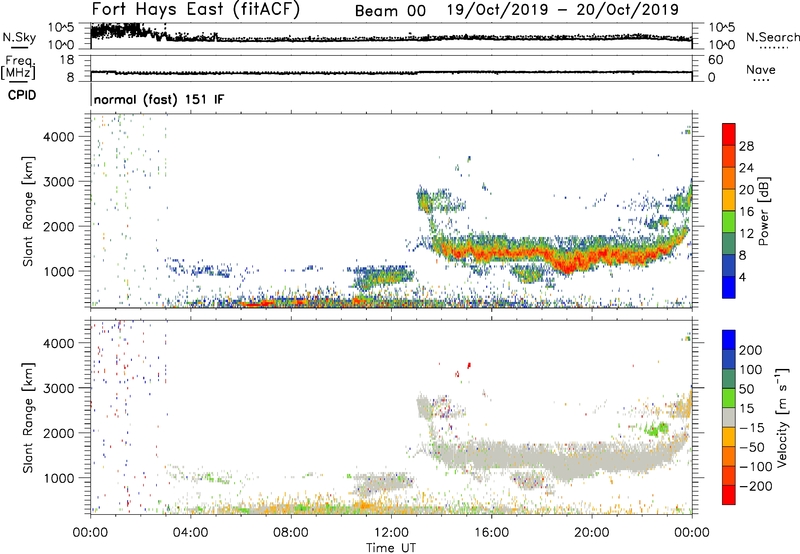Click the 'Time UT' axis label
Image resolution: width=800 pixels, height=554 pixels.
pyautogui.click(x=391, y=547)
